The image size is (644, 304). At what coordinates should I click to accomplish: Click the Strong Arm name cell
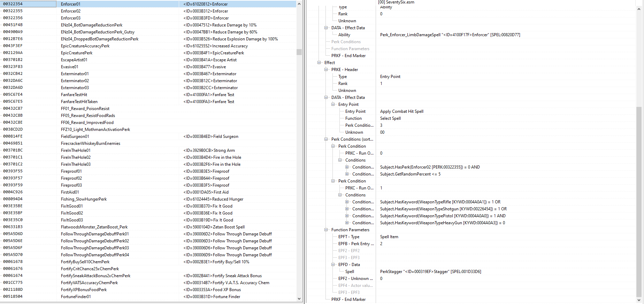coord(209,150)
